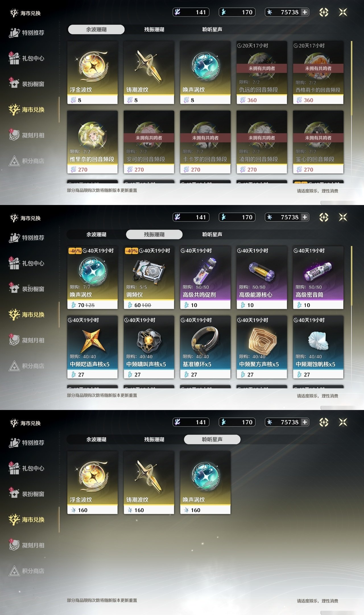Select the 中频啸叫声核x5 item
364x615 pixels.
[x=149, y=347]
